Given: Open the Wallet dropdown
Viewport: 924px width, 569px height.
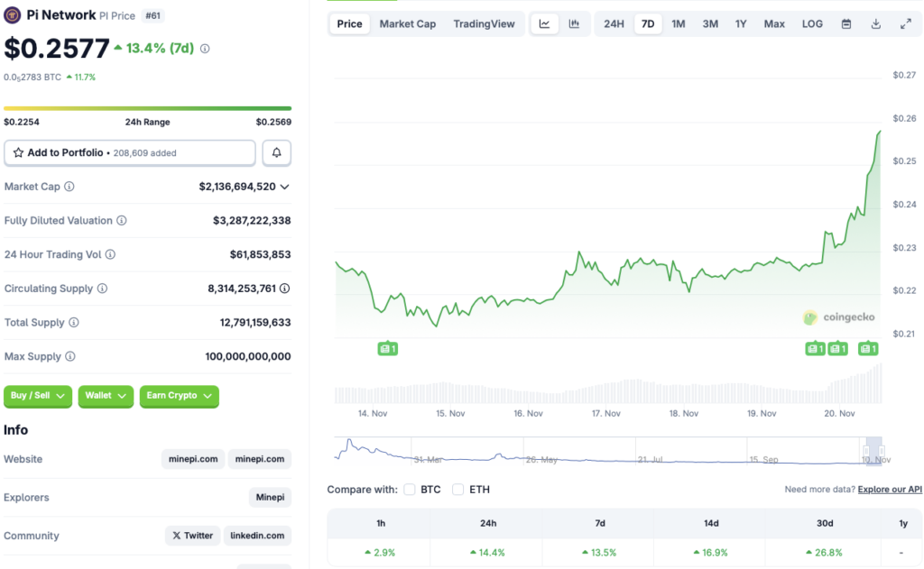Looking at the screenshot, I should pos(106,396).
